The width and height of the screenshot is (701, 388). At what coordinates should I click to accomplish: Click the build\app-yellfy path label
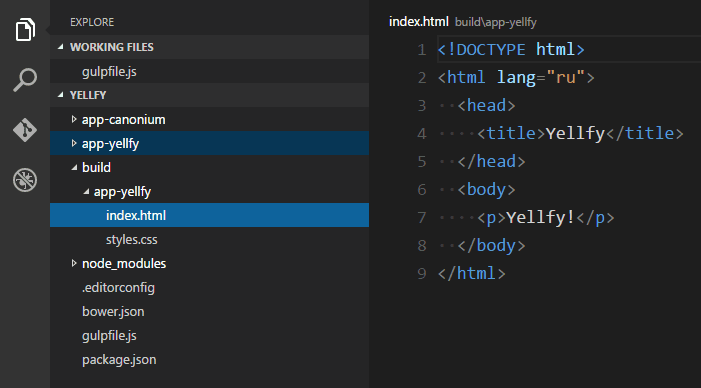point(495,22)
